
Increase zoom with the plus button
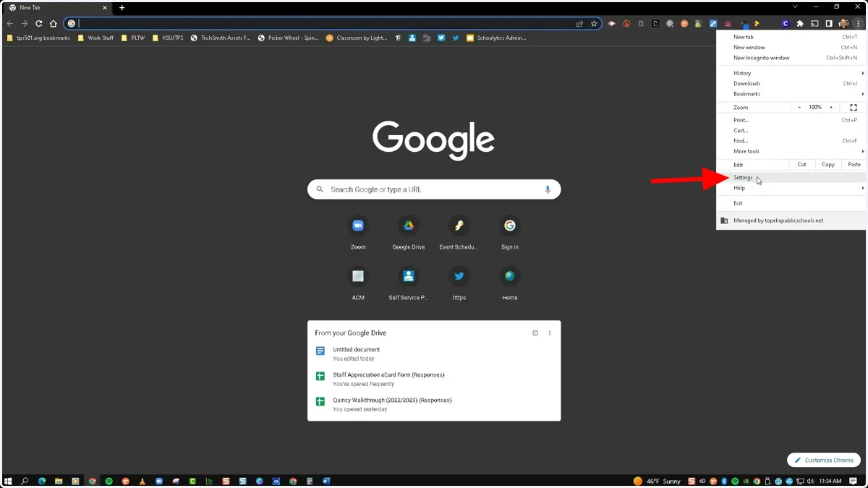(x=831, y=107)
